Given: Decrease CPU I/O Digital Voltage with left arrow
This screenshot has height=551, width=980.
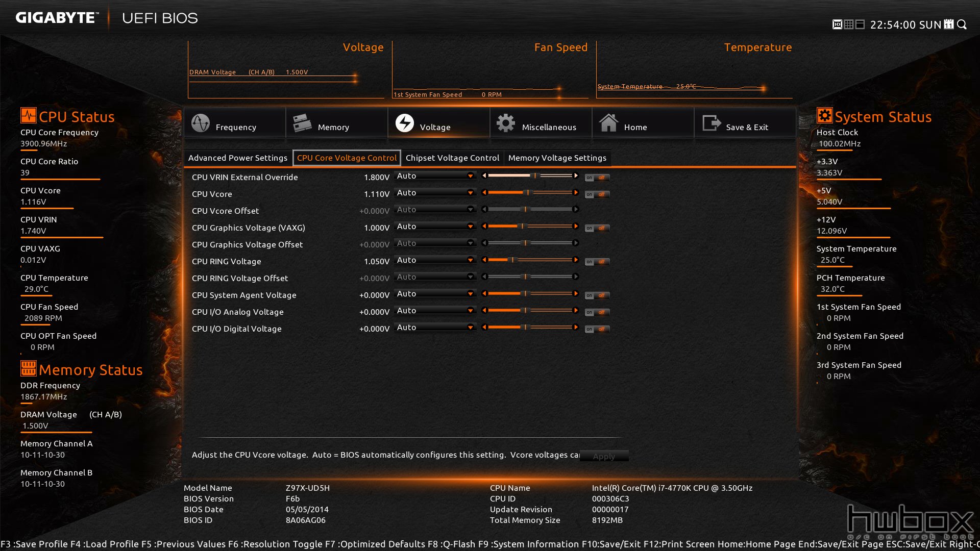Looking at the screenshot, I should [x=484, y=327].
